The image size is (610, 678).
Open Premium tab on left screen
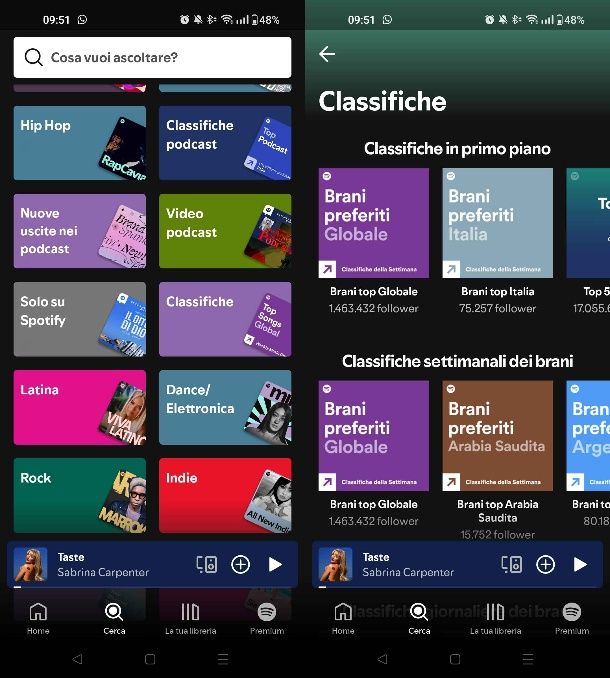[x=267, y=619]
